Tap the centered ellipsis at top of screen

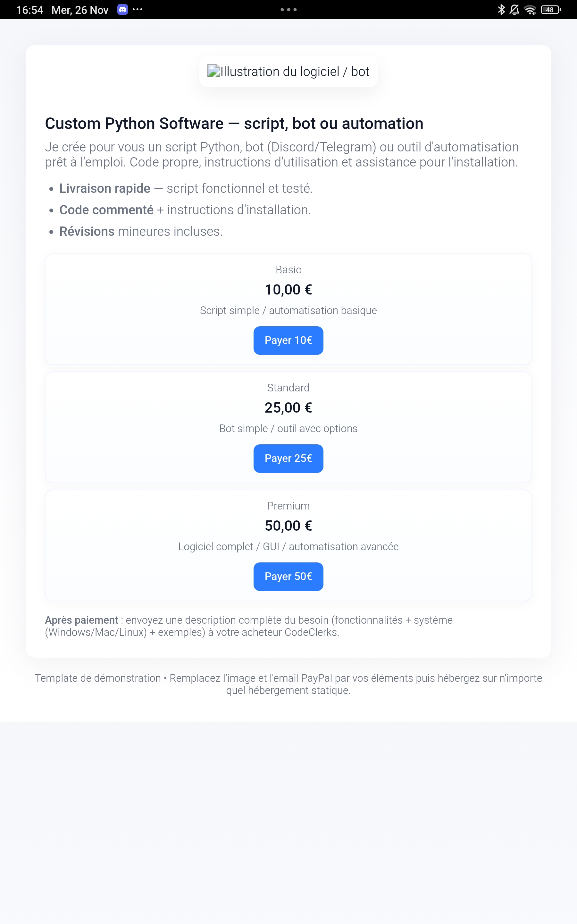pyautogui.click(x=288, y=10)
